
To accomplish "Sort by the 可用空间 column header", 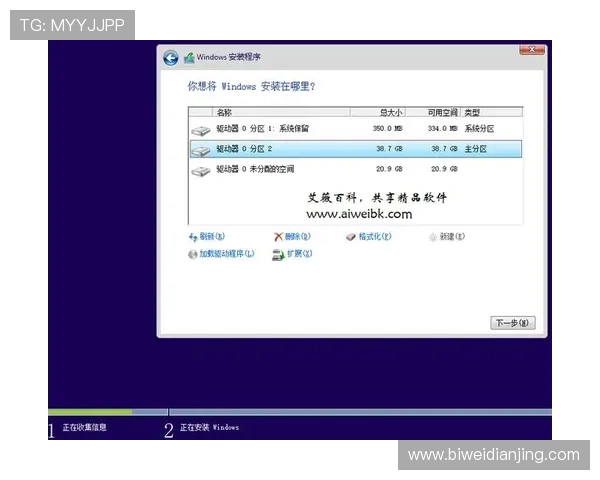I will tap(433, 112).
